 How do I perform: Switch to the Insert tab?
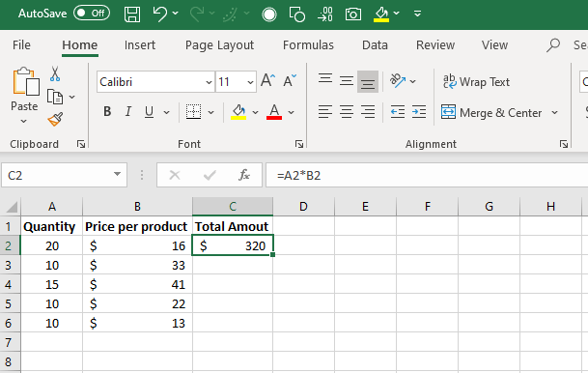(x=139, y=45)
